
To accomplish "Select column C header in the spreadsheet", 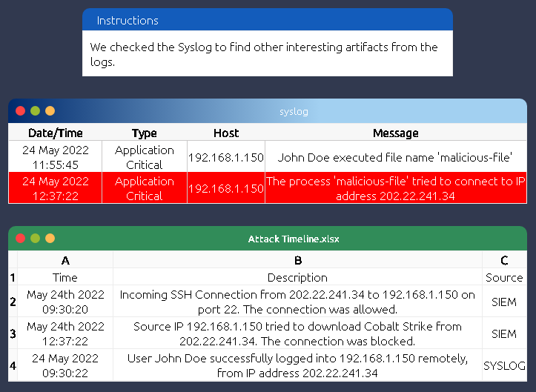I will (504, 260).
